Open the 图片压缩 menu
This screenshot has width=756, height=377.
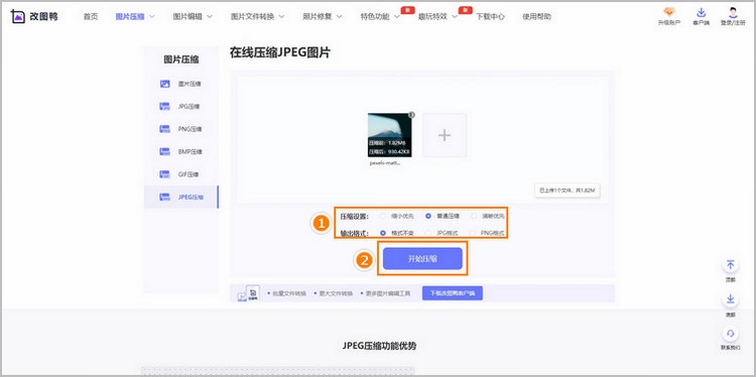point(130,16)
